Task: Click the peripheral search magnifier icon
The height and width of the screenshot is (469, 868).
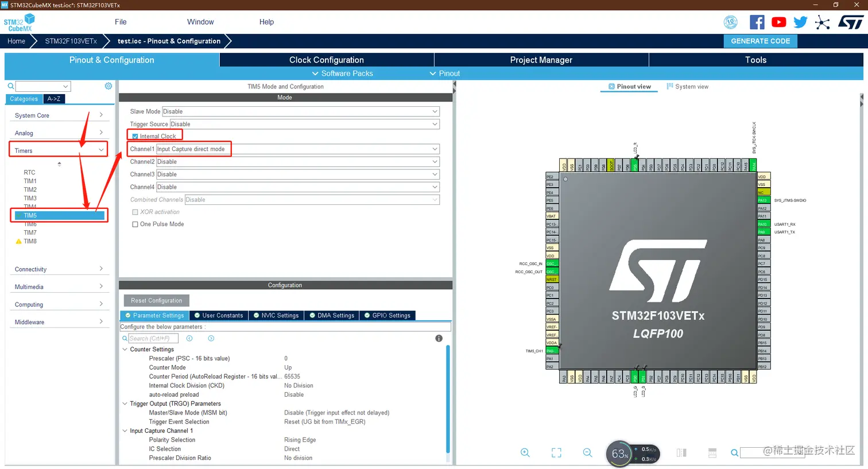Action: (x=10, y=86)
